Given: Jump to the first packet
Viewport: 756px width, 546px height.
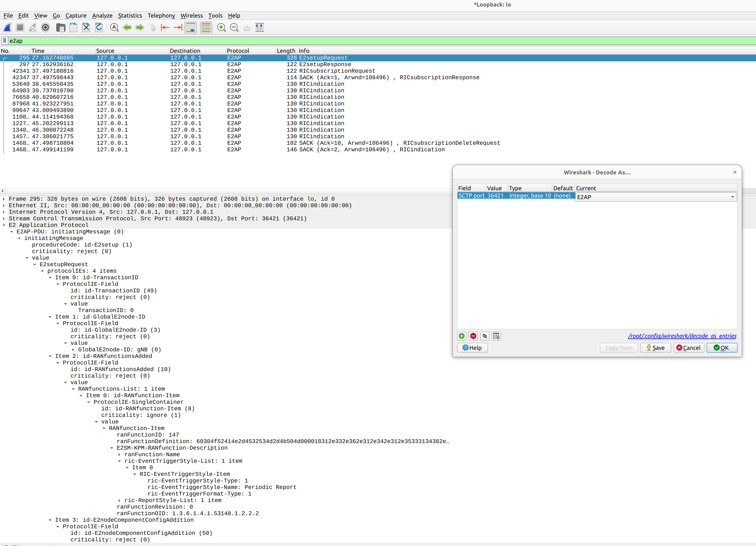Looking at the screenshot, I should [165, 28].
